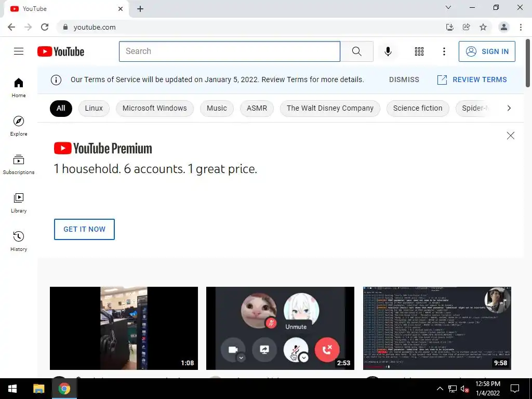
Task: Open the Windows notification center
Action: pos(515,389)
